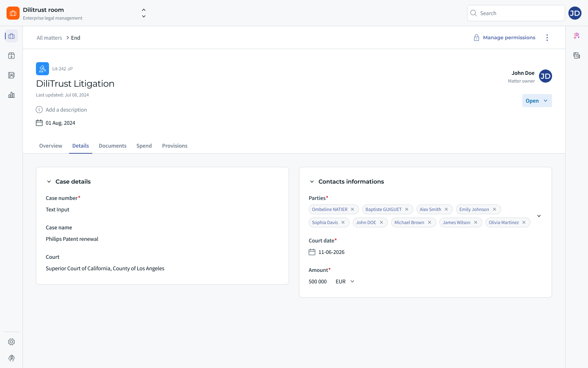The image size is (588, 368).
Task: Switch to the Overview tab
Action: [x=51, y=146]
